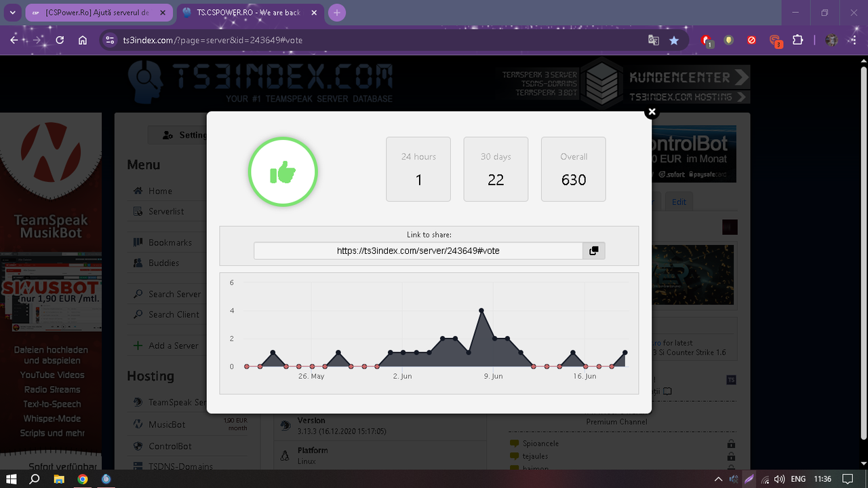868x488 pixels.
Task: Click the green thumbs-up vote button
Action: [283, 172]
